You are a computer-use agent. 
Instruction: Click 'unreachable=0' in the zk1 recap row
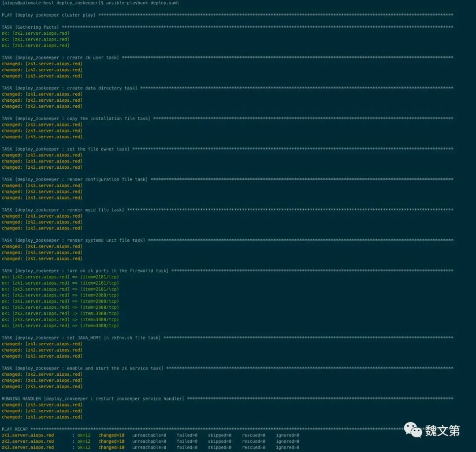149,435
